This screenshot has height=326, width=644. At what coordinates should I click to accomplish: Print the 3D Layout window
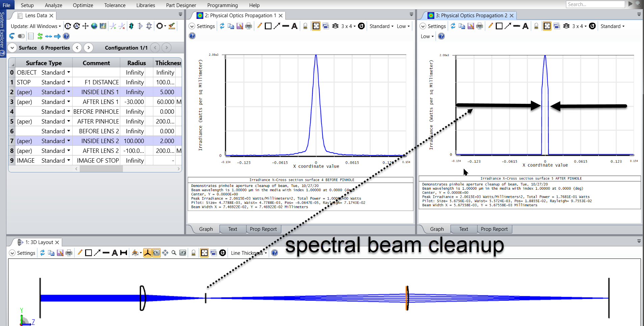pyautogui.click(x=69, y=253)
